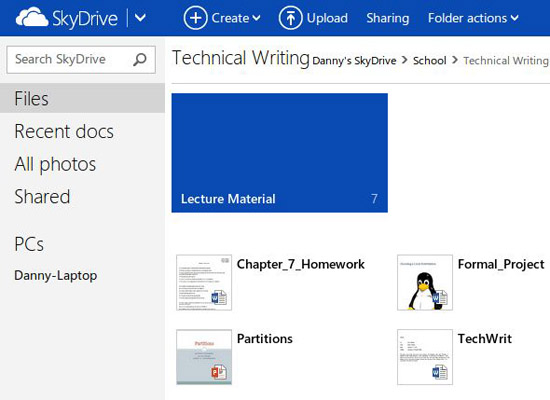Viewport: 550px width, 400px height.
Task: Click the PCs heading
Action: (x=29, y=244)
